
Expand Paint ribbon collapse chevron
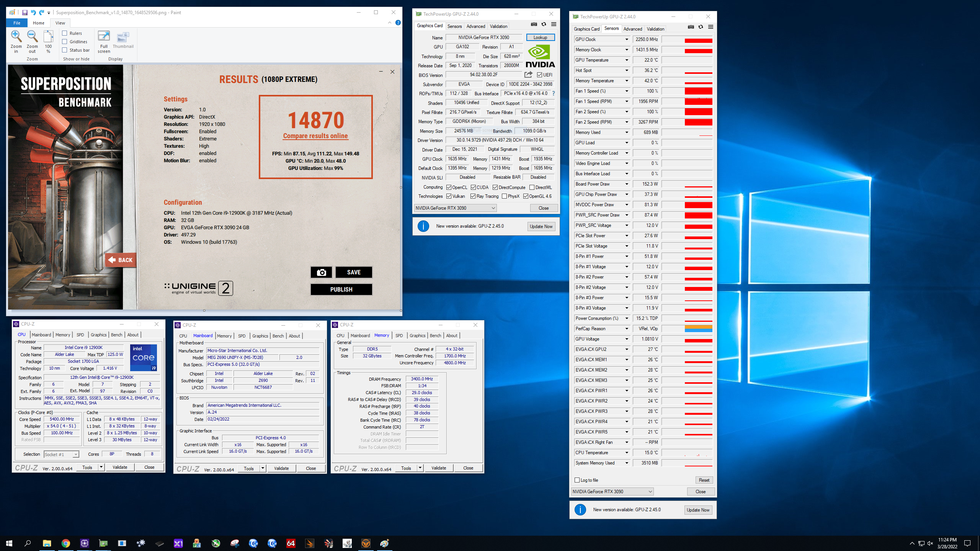point(390,23)
